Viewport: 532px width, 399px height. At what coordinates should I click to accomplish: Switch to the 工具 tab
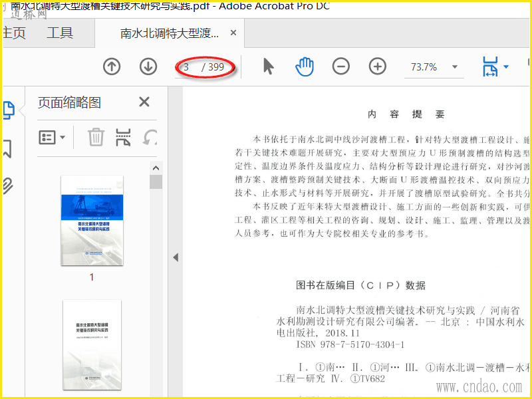60,33
